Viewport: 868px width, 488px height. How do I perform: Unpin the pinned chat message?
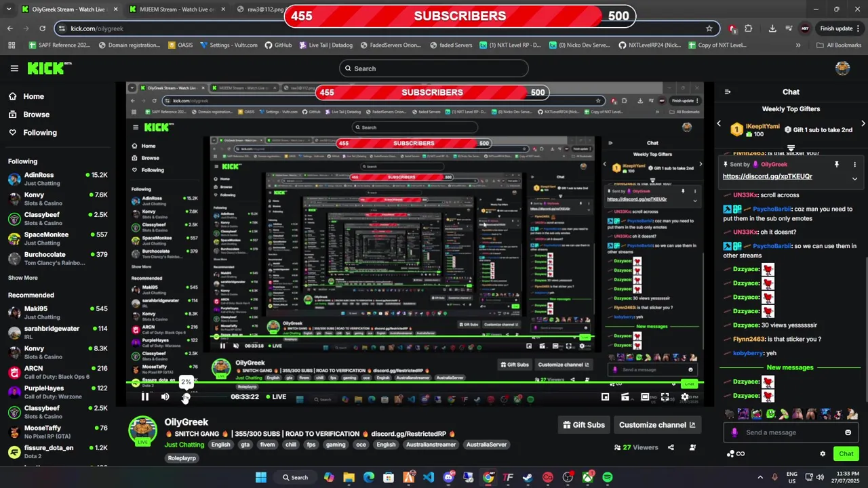point(836,165)
